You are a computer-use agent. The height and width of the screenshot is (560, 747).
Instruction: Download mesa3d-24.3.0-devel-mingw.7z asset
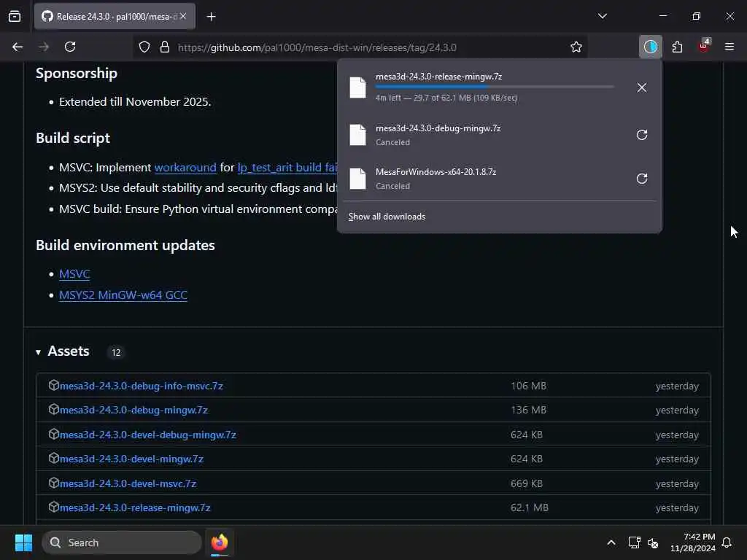[x=131, y=459]
